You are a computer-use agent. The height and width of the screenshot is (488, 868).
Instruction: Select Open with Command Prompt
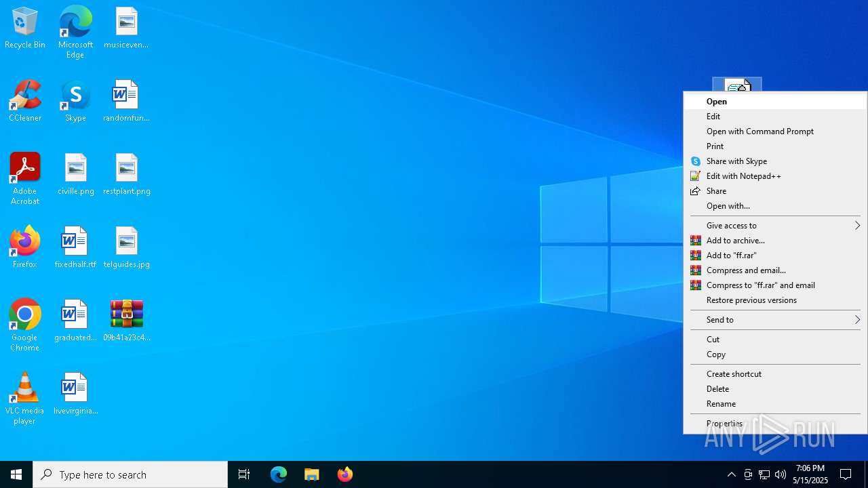click(x=775, y=131)
